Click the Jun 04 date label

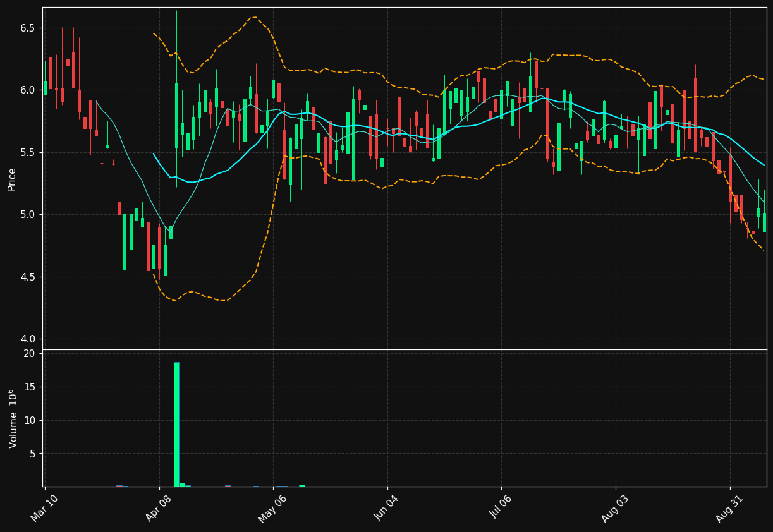click(x=387, y=509)
